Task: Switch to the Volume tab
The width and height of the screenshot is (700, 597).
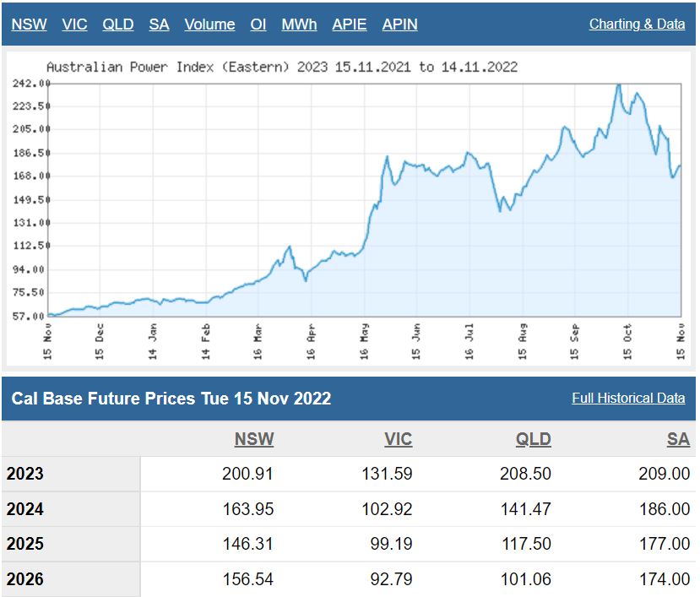Action: [x=209, y=24]
